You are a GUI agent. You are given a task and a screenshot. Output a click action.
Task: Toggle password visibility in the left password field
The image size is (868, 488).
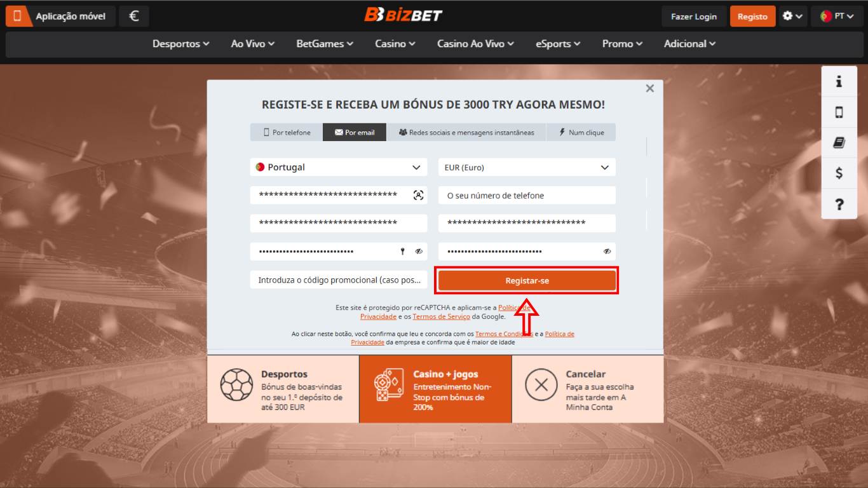[419, 252]
